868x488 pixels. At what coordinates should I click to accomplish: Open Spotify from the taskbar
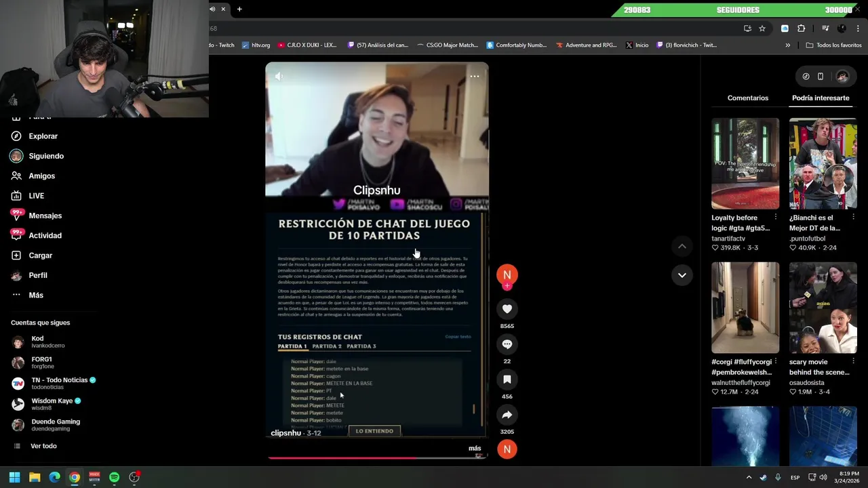(x=114, y=477)
